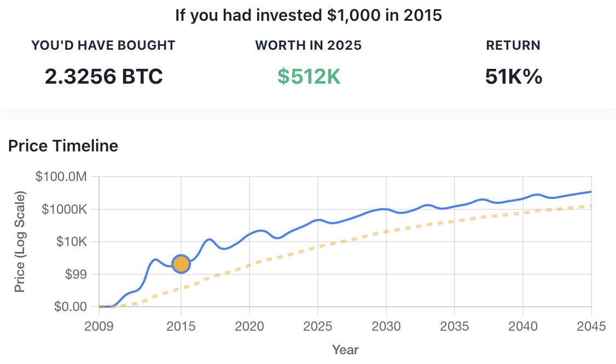Click the 2030 year axis label
The width and height of the screenshot is (616, 364).
point(386,326)
